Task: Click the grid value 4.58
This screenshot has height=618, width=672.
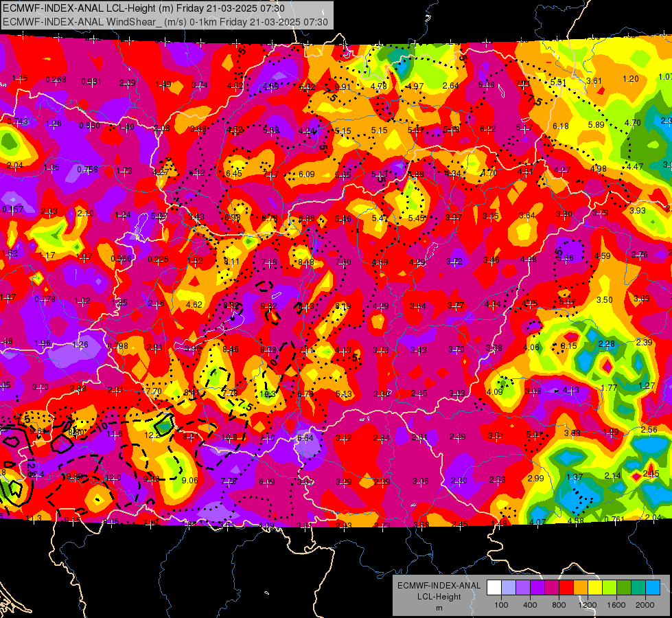Action: click(x=576, y=520)
